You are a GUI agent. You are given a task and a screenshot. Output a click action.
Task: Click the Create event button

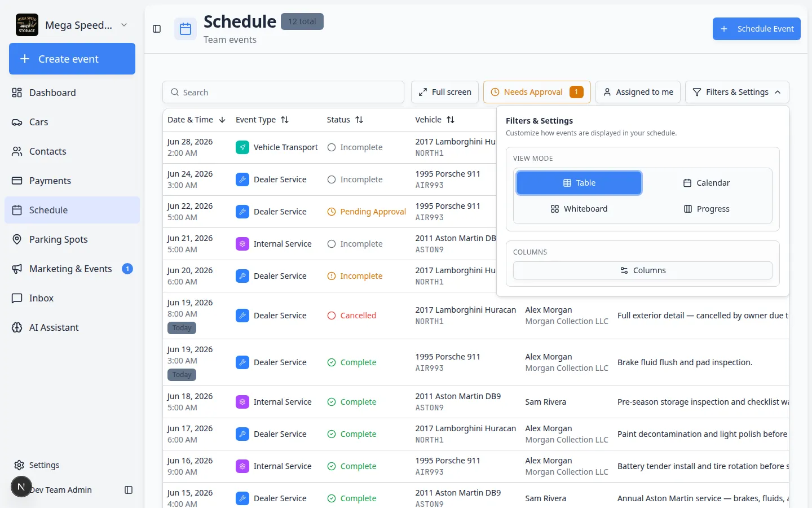click(x=72, y=59)
